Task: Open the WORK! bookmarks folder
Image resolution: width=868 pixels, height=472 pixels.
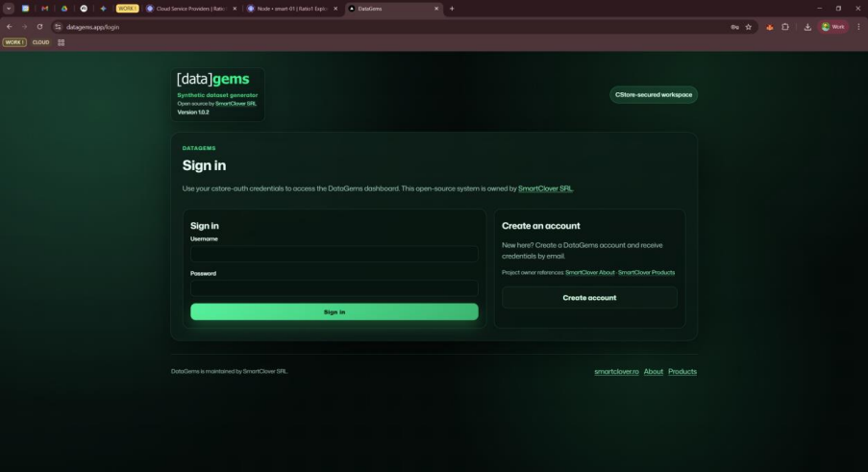Action: (x=14, y=42)
